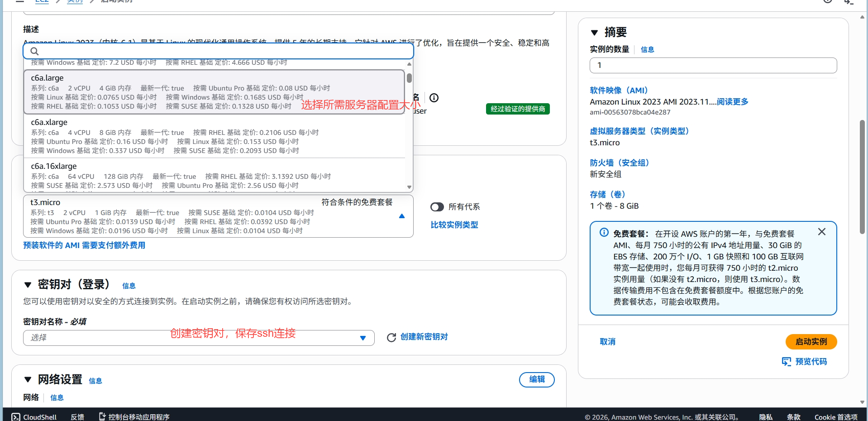Image resolution: width=868 pixels, height=421 pixels.
Task: Click the 启动实例 button
Action: pyautogui.click(x=811, y=342)
